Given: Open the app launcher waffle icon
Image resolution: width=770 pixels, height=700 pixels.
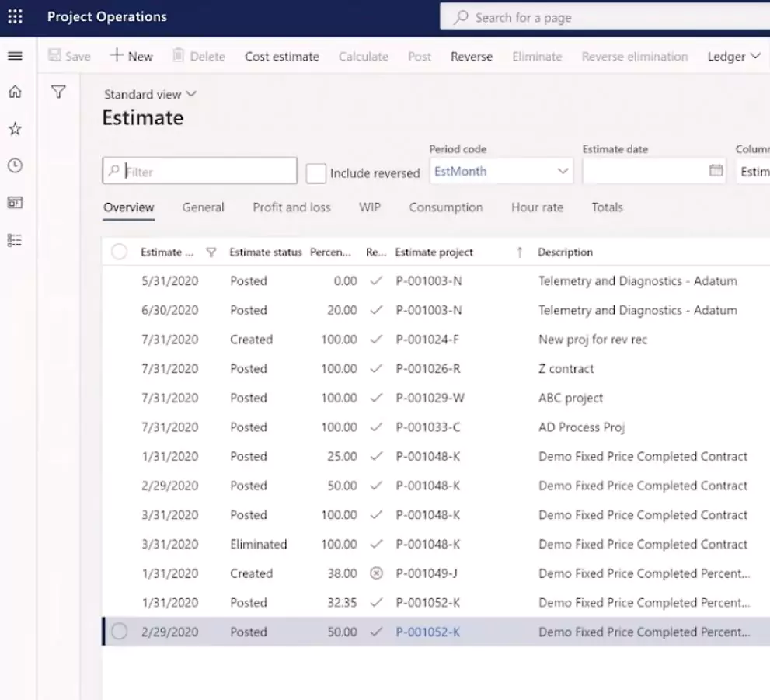Looking at the screenshot, I should tap(15, 16).
